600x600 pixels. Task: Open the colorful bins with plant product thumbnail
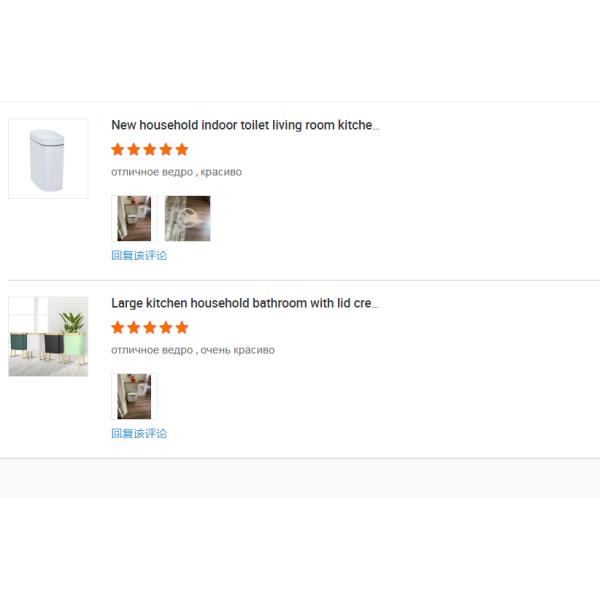pyautogui.click(x=48, y=336)
